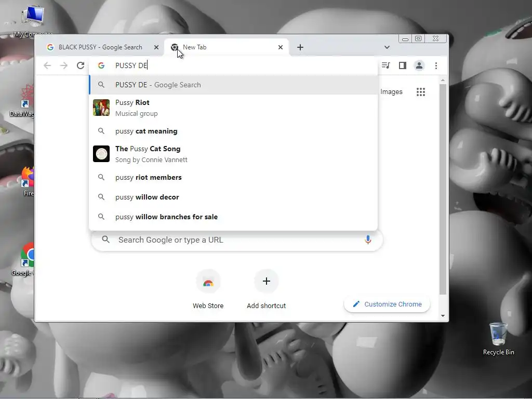Choose the 'cat meaning' suggestion

point(233,131)
